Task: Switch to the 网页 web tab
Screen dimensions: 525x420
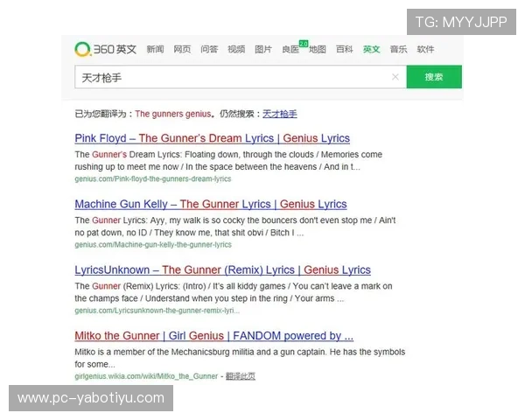Action: (182, 49)
